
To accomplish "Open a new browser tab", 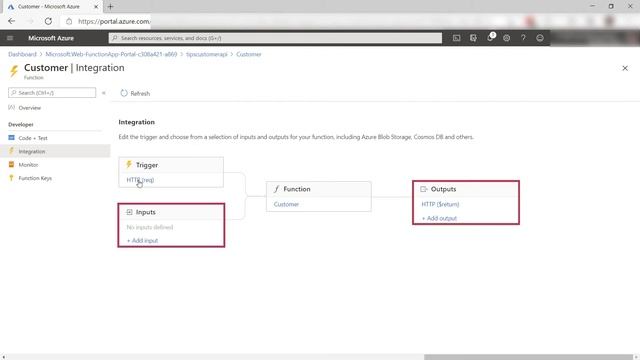I will (x=110, y=7).
